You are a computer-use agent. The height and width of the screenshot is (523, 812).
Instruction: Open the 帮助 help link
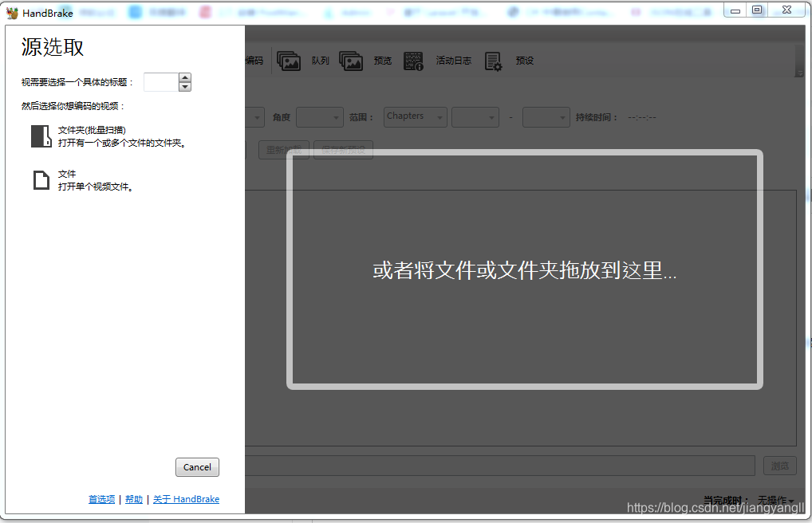[x=134, y=499]
